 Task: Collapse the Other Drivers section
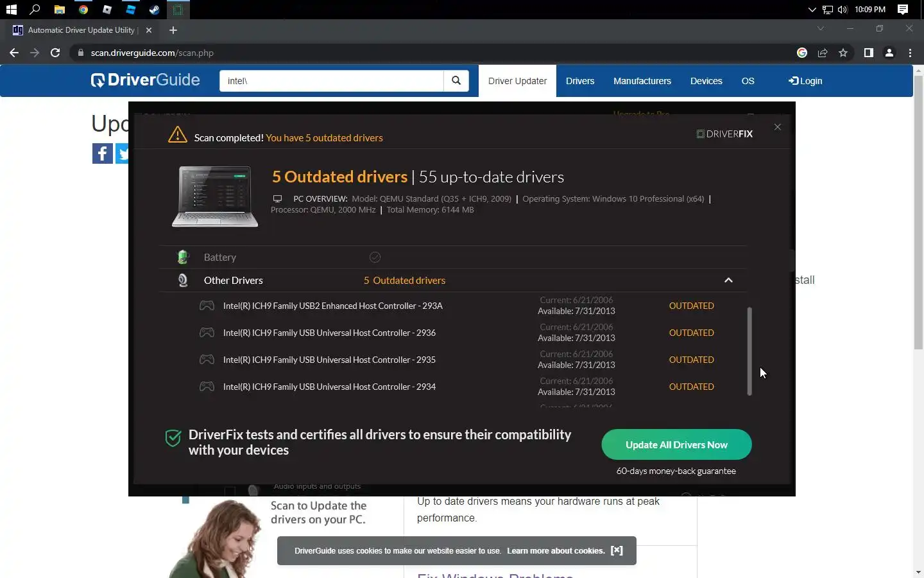[728, 281]
